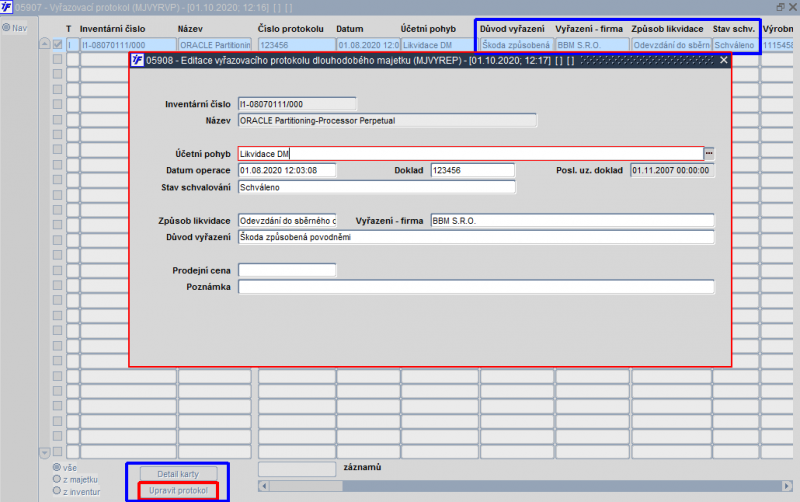800x502 pixels.
Task: Select the Nav radio option
Action: click(6, 28)
